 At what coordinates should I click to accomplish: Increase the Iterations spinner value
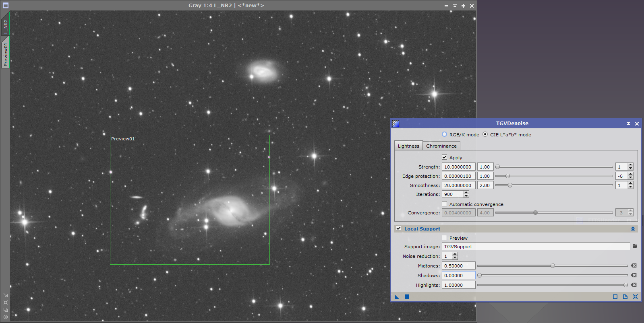click(x=466, y=193)
